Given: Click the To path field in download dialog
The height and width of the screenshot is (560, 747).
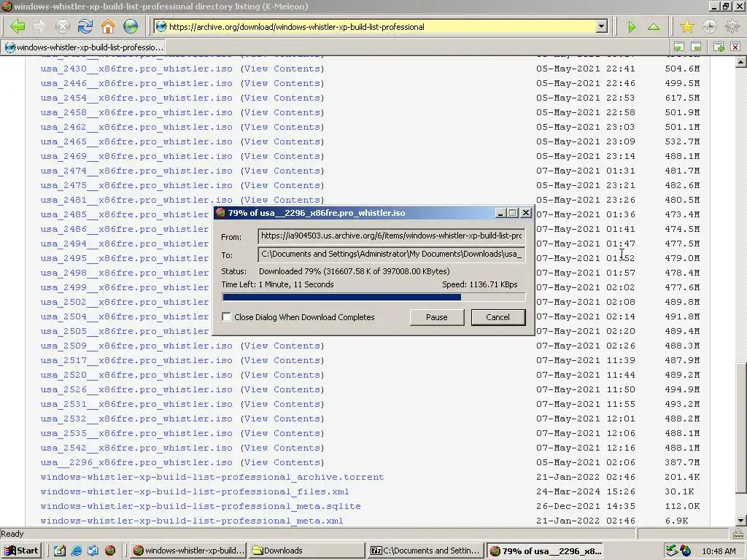Looking at the screenshot, I should pyautogui.click(x=392, y=254).
